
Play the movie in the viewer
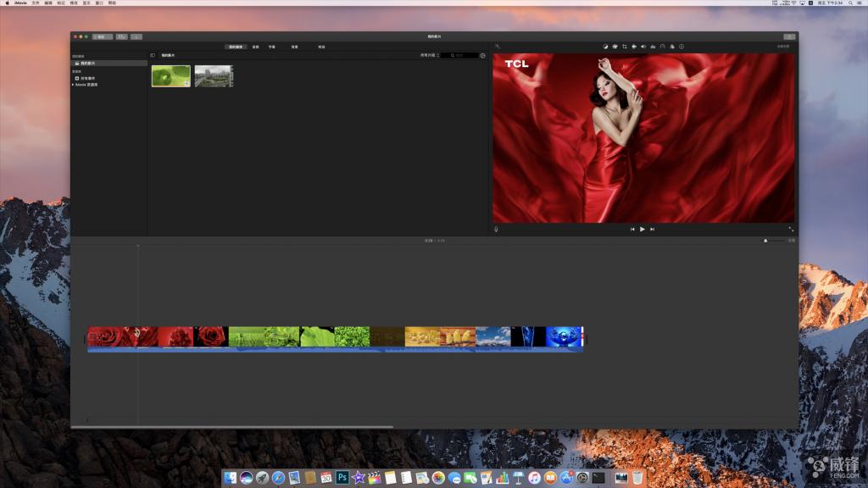(x=643, y=229)
